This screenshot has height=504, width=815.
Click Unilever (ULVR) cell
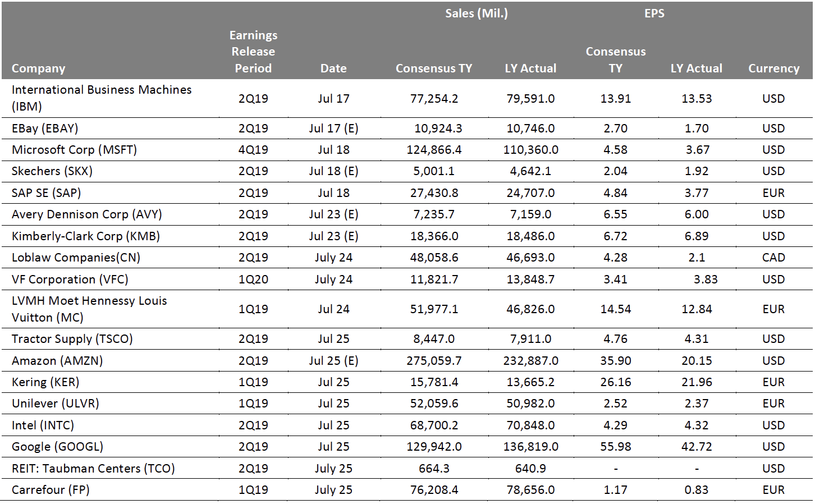55,404
